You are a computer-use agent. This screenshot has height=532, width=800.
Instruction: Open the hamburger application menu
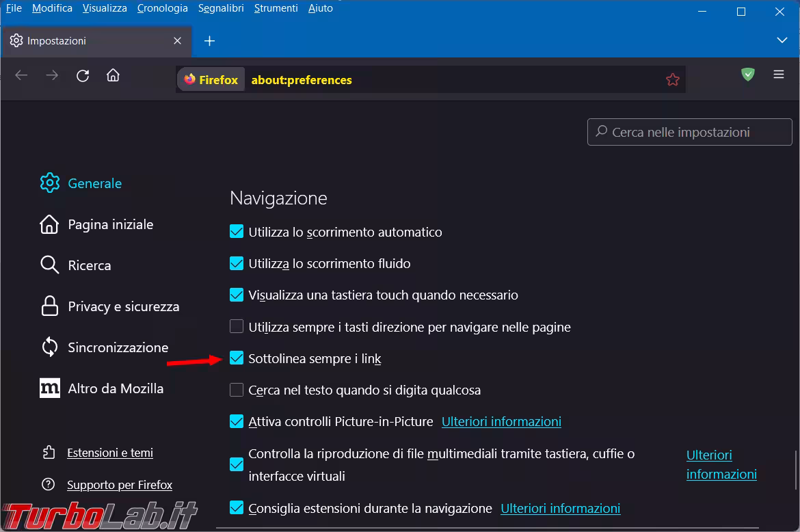pos(779,75)
